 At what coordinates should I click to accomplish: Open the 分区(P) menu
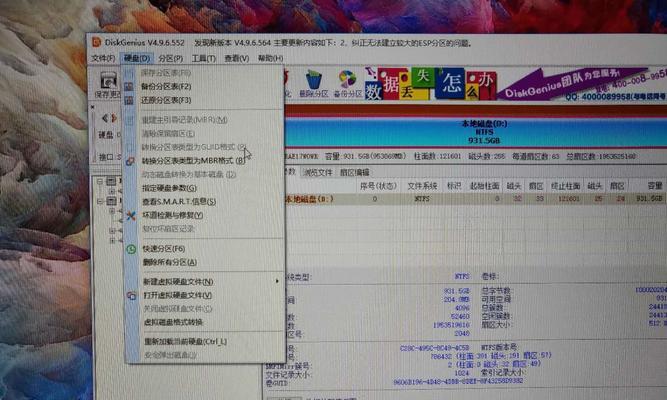click(x=171, y=58)
